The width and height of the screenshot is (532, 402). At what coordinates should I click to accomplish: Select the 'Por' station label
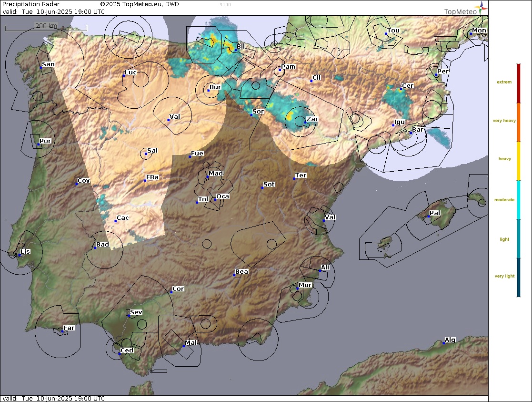pos(45,141)
